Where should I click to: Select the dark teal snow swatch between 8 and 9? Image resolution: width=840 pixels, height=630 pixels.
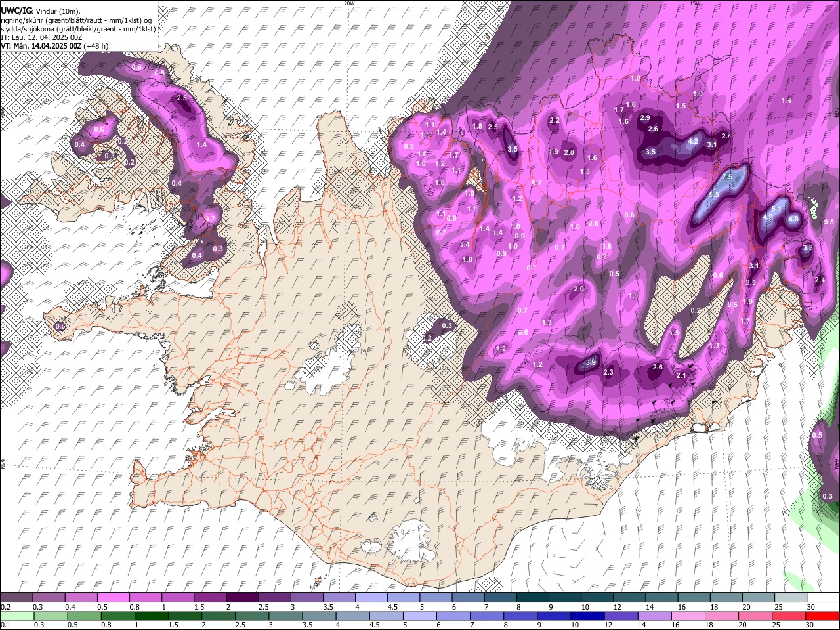(x=533, y=598)
